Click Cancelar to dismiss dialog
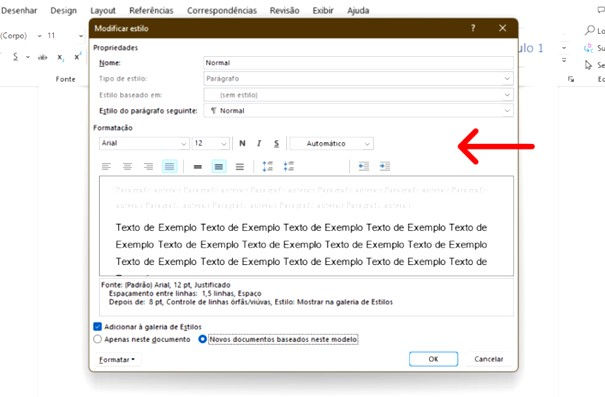This screenshot has width=605, height=397. 488,359
